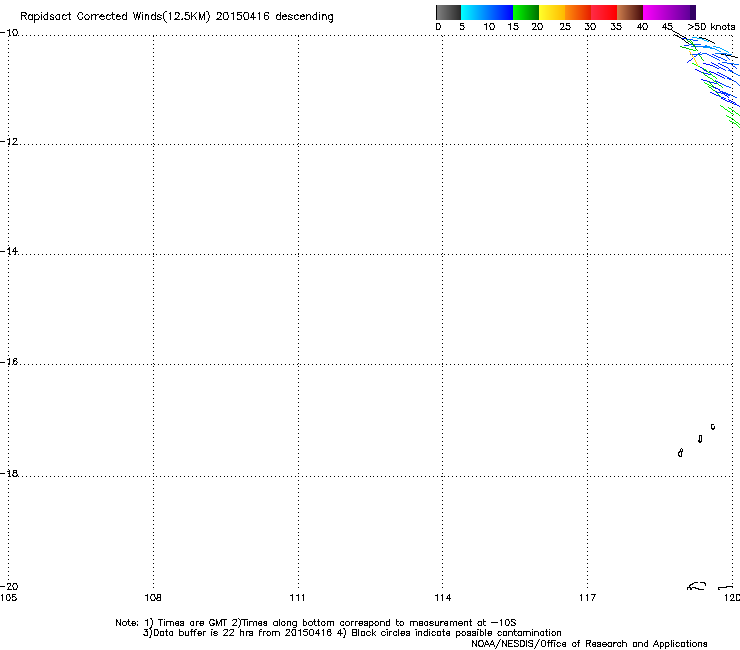Click the note 'Times are GMT' line
The image size is (740, 650).
(x=316, y=623)
